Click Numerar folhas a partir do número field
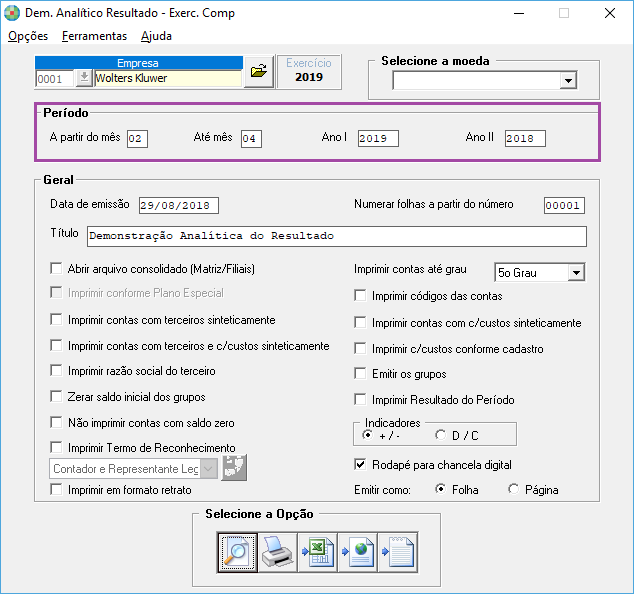This screenshot has height=594, width=634. (x=564, y=205)
